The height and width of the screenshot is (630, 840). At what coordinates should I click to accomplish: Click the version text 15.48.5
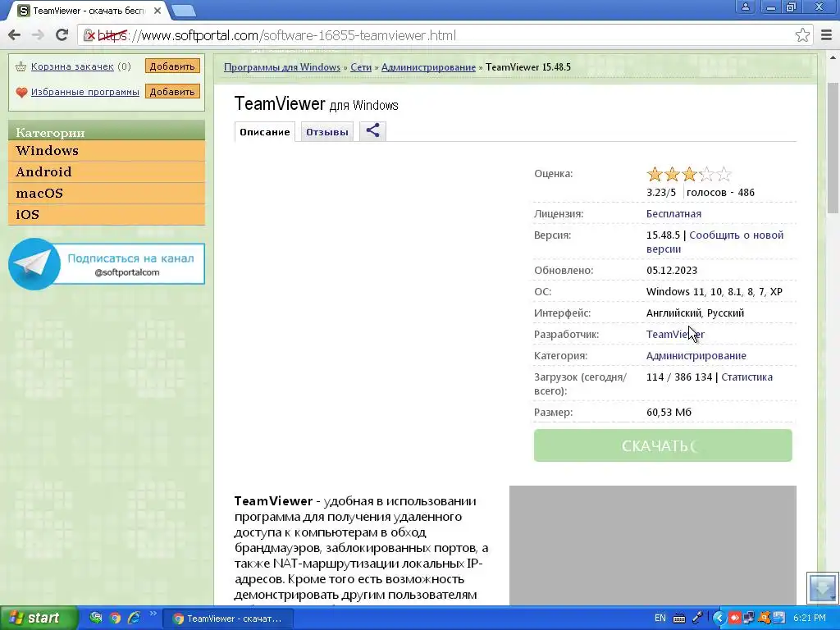663,235
